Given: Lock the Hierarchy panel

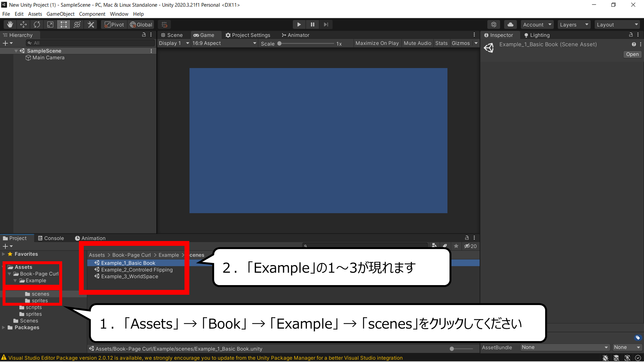Looking at the screenshot, I should tap(144, 35).
